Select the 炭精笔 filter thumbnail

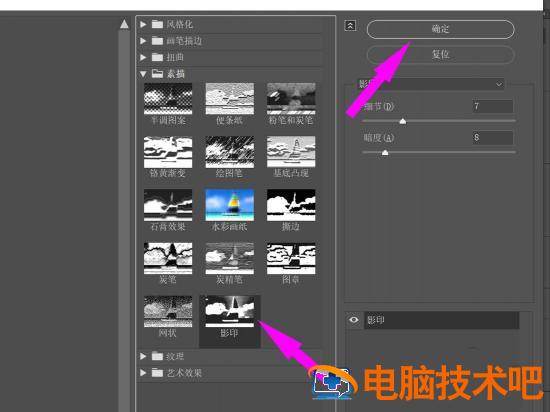[230, 258]
